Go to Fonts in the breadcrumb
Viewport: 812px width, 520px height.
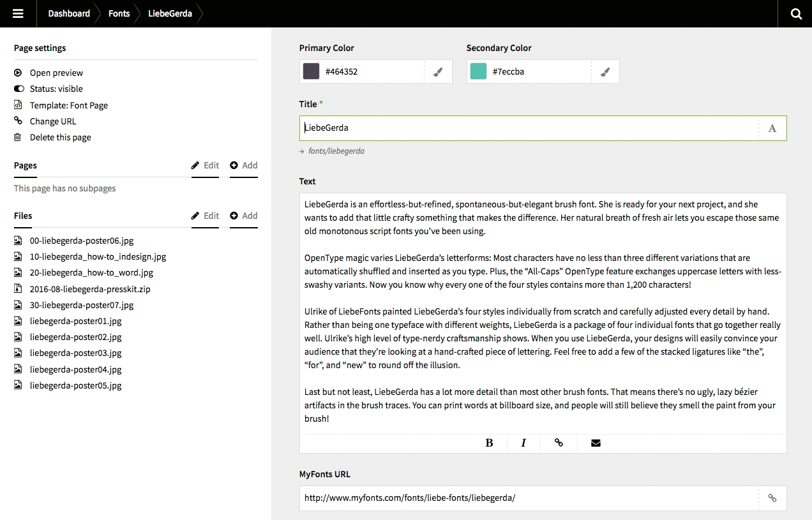[x=119, y=13]
